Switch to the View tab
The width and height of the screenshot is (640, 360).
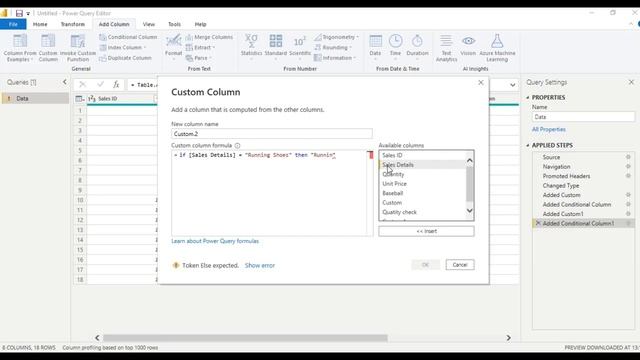pyautogui.click(x=149, y=24)
